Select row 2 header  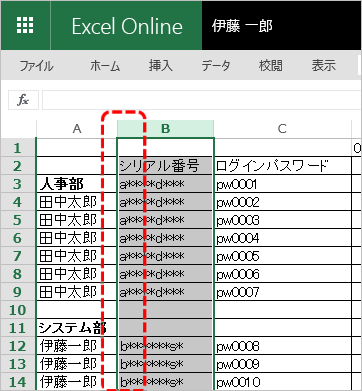click(18, 166)
